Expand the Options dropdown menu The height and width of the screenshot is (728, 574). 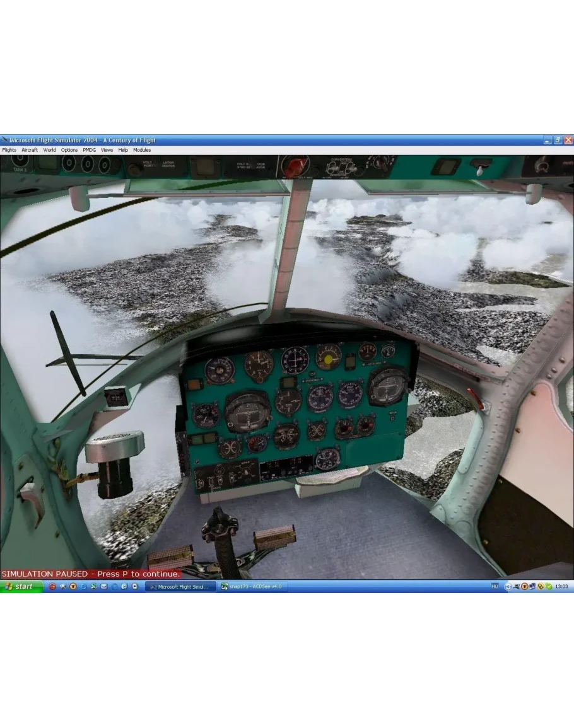coord(69,150)
